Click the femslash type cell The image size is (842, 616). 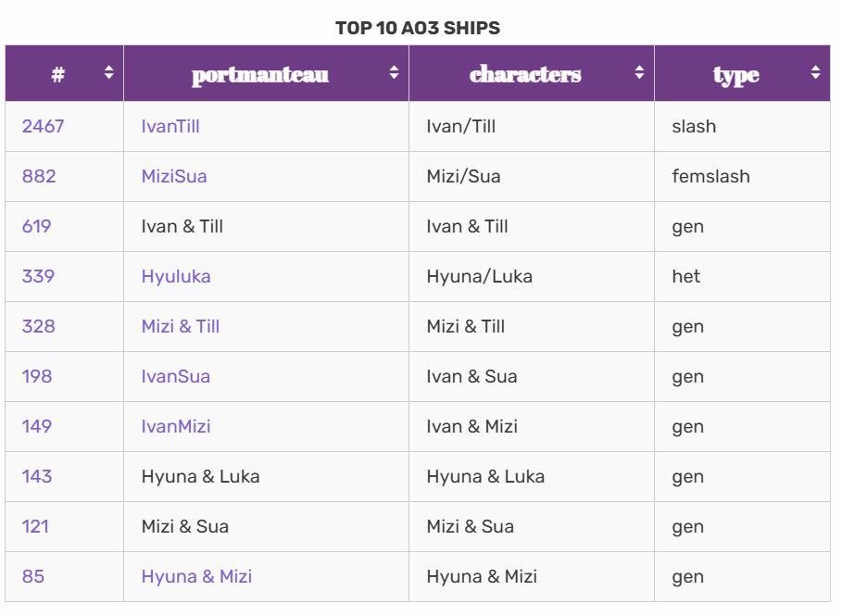point(710,176)
